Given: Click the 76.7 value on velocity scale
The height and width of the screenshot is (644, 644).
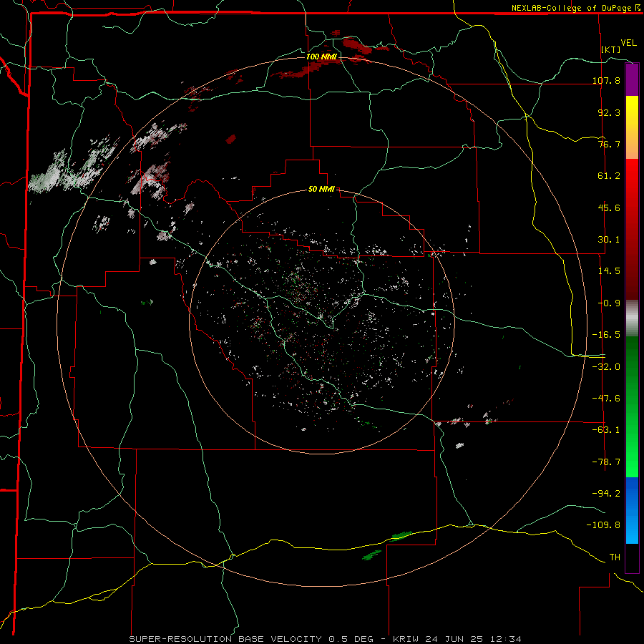Looking at the screenshot, I should pyautogui.click(x=609, y=144).
